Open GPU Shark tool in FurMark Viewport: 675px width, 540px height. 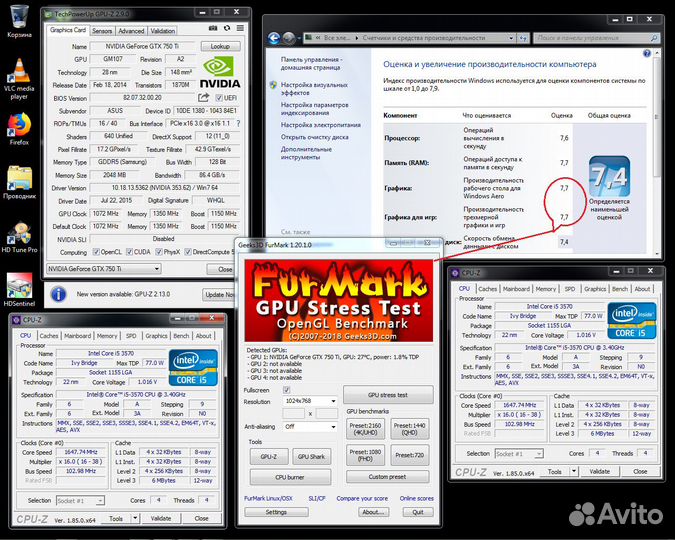[311, 456]
